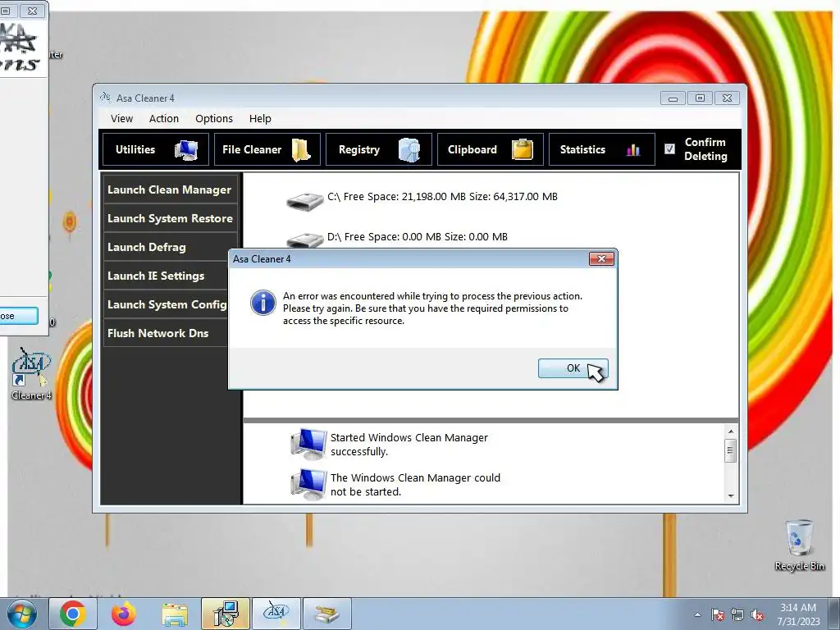Select log entry Clean Manager could not be started
The width and height of the screenshot is (840, 630).
(x=415, y=485)
